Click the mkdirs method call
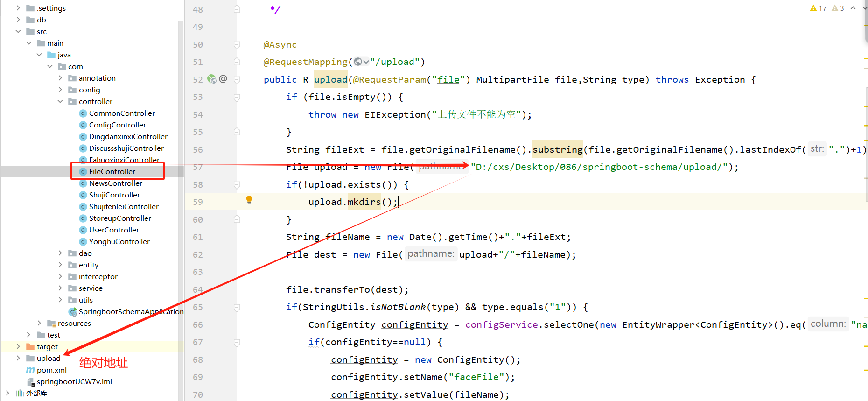The image size is (868, 401). tap(364, 202)
